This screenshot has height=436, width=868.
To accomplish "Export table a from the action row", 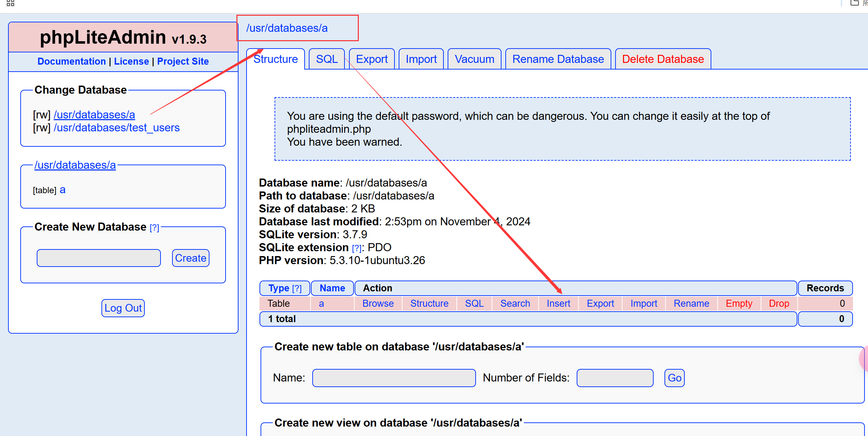I will click(600, 304).
